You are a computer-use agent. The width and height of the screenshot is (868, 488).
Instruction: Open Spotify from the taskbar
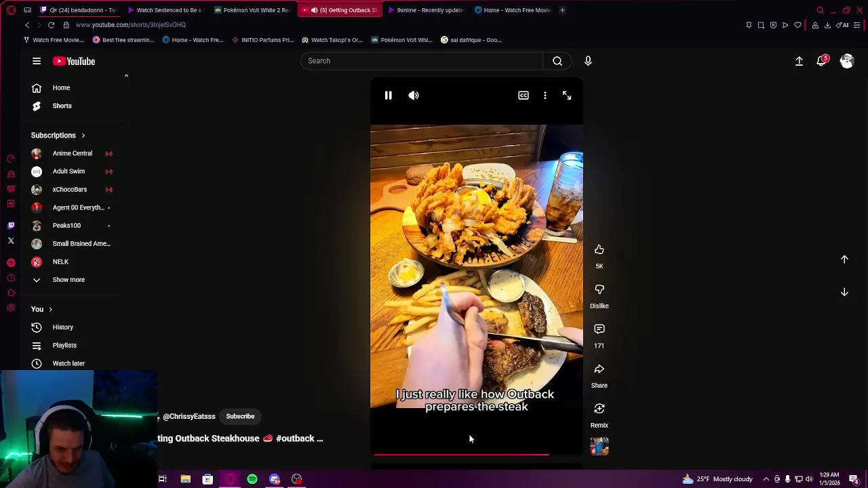point(252,479)
